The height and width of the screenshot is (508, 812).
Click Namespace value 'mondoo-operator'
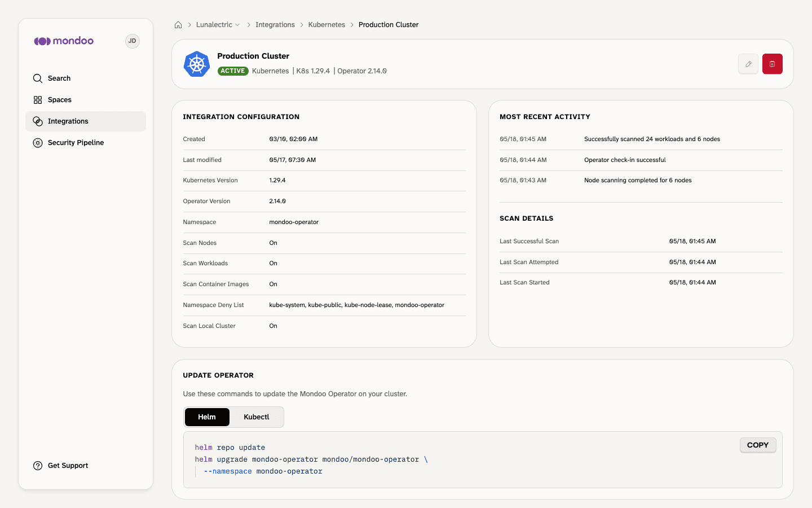click(294, 222)
